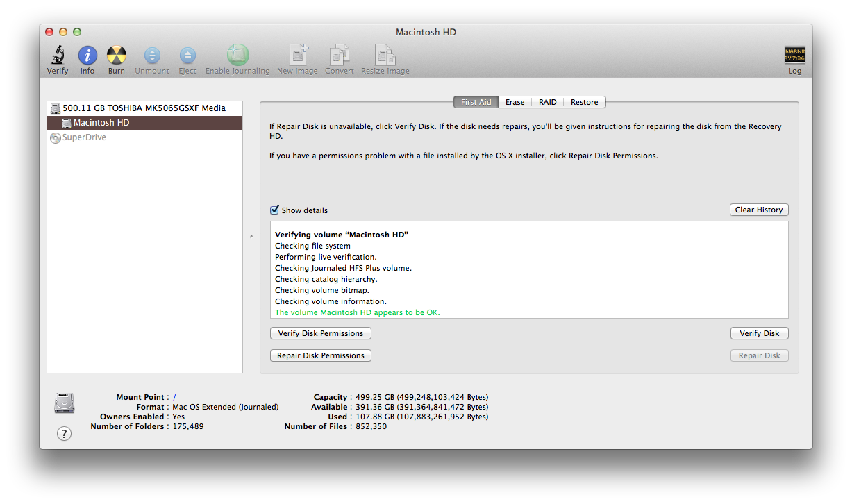Click the Resize Image toolbar icon
This screenshot has height=504, width=852.
tap(385, 55)
